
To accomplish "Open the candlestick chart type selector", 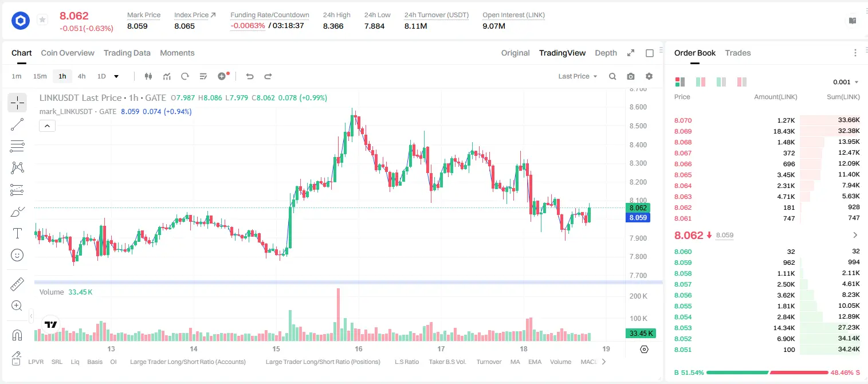I will [148, 76].
